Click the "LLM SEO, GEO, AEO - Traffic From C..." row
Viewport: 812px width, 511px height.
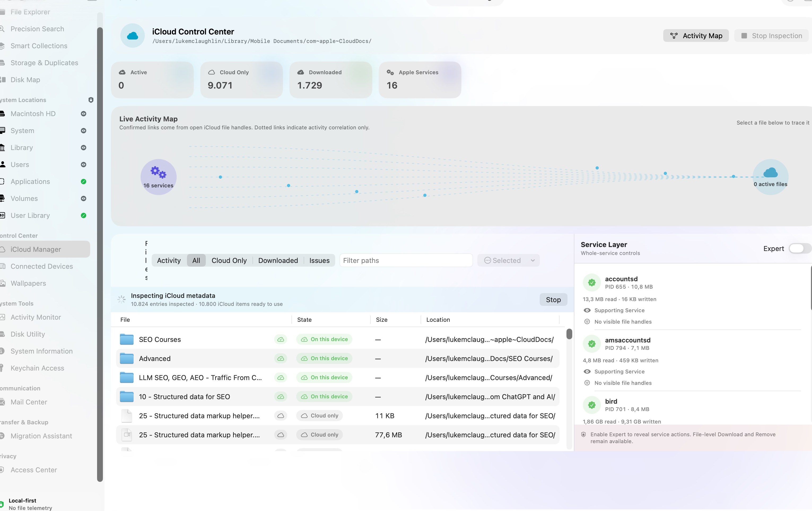tap(338, 377)
